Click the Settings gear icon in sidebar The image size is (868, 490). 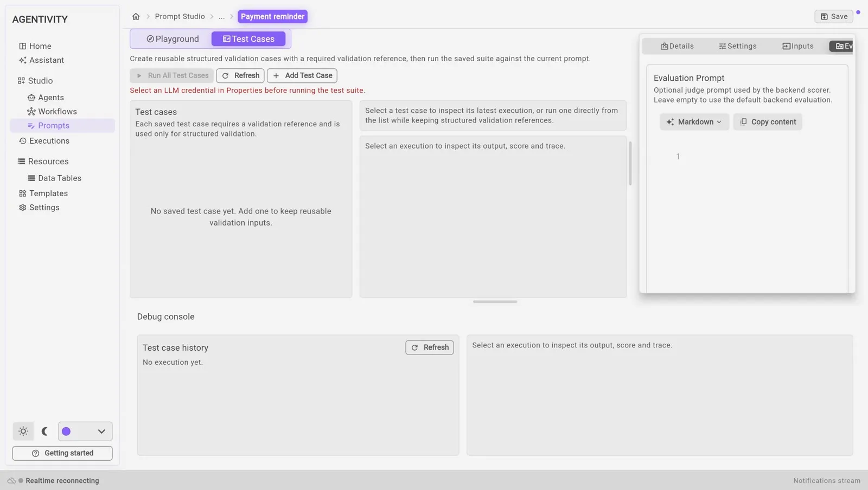(22, 208)
